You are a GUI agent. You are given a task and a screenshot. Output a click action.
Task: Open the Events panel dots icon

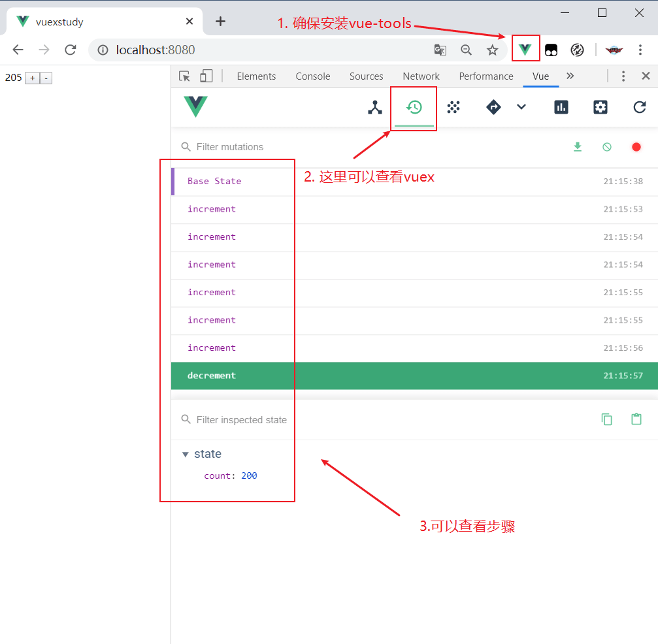pos(453,106)
